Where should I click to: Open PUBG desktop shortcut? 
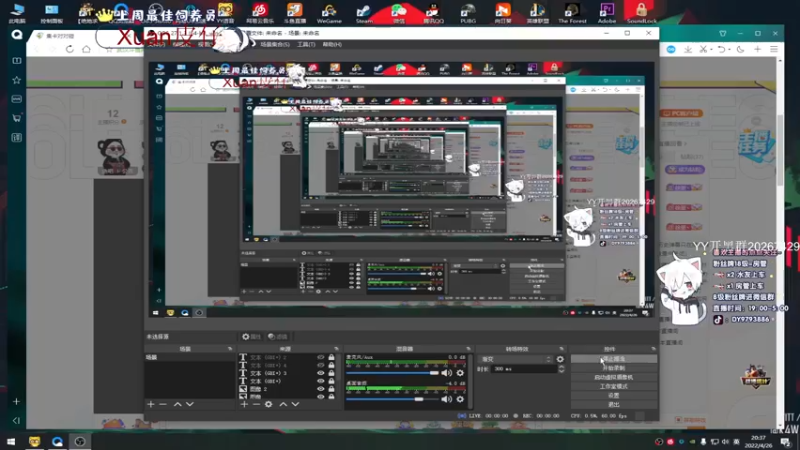coord(468,13)
